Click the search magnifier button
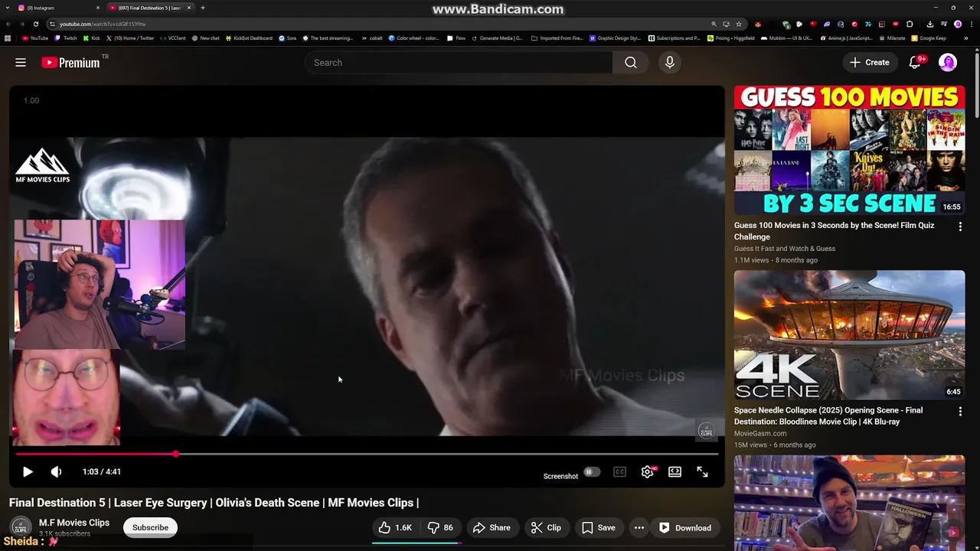This screenshot has width=980, height=551. 631,63
